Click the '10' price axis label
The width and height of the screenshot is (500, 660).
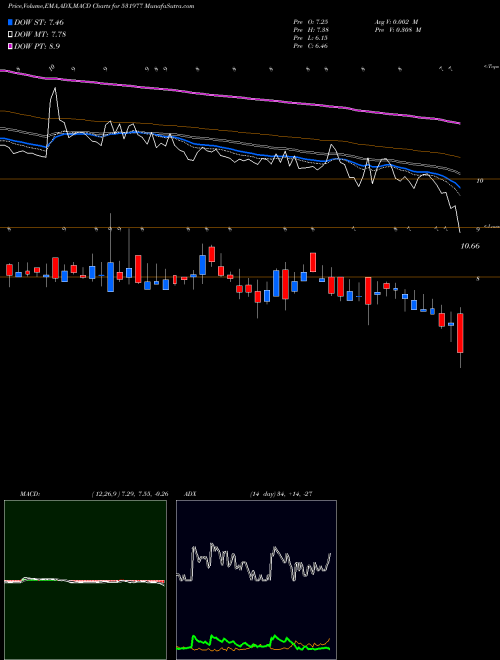point(479,181)
